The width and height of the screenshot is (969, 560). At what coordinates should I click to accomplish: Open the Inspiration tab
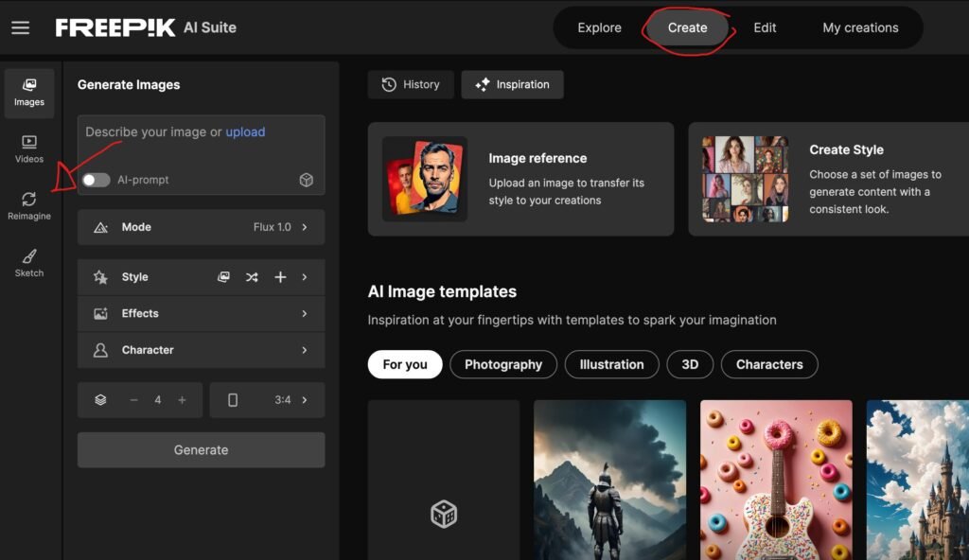[x=512, y=85]
